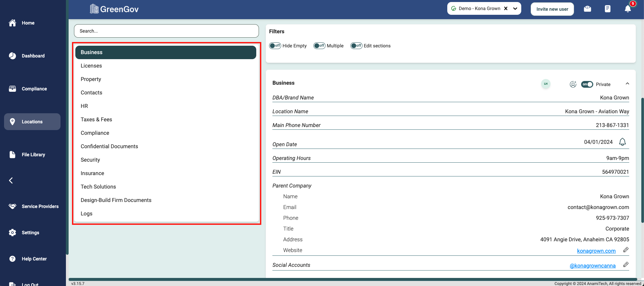Click Operating Hours value 9am-9pm
Viewport: 644px width, 286px height.
click(x=617, y=158)
